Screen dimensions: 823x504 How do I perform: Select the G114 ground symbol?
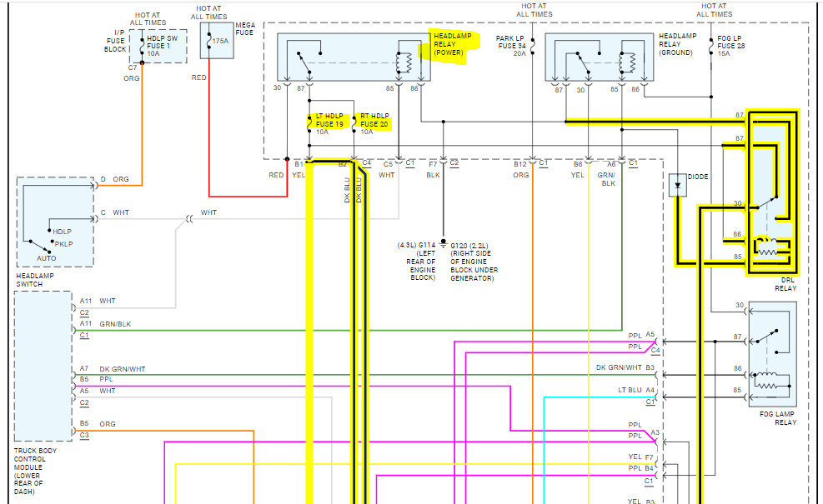click(x=444, y=242)
